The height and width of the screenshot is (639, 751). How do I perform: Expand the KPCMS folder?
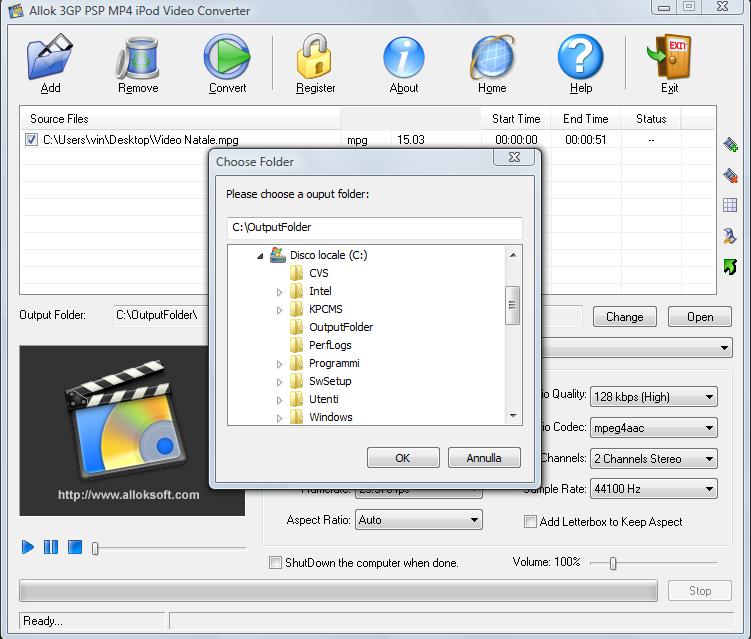click(x=279, y=310)
